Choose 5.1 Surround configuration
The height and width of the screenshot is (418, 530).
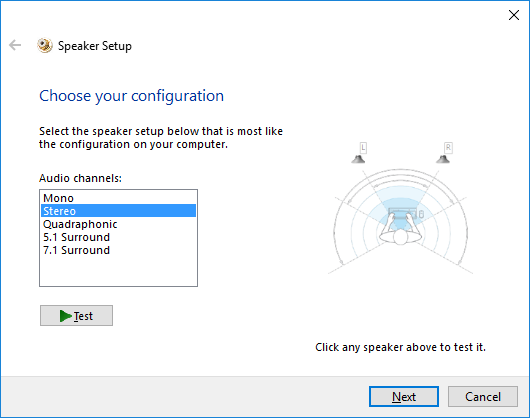click(x=118, y=237)
